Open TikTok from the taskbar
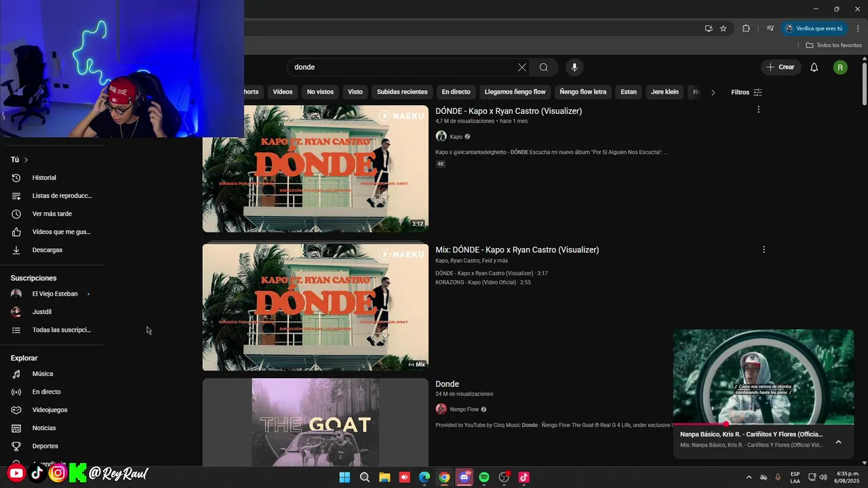The width and height of the screenshot is (868, 488). 524,477
